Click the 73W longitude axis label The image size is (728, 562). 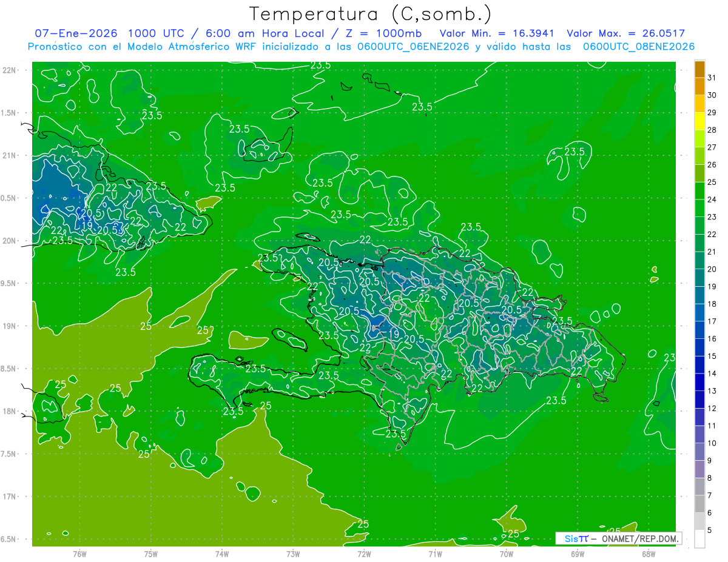[x=293, y=554]
